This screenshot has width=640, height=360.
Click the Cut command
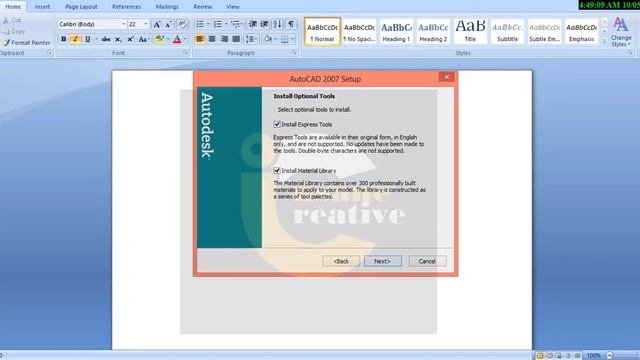(12, 20)
